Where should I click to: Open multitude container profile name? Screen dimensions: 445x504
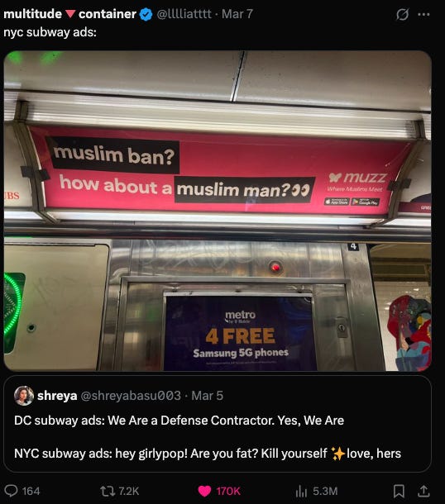[69, 14]
